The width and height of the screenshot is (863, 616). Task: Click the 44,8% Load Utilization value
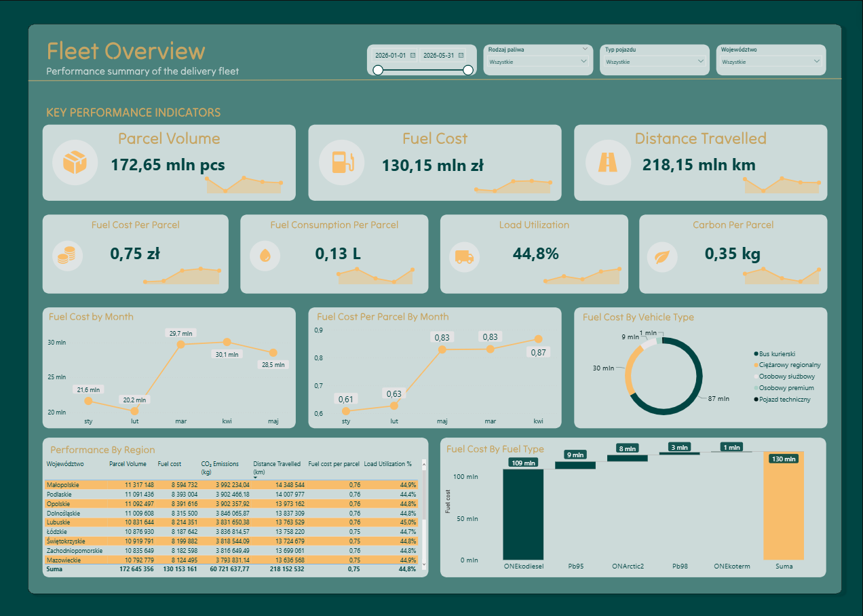pos(536,254)
